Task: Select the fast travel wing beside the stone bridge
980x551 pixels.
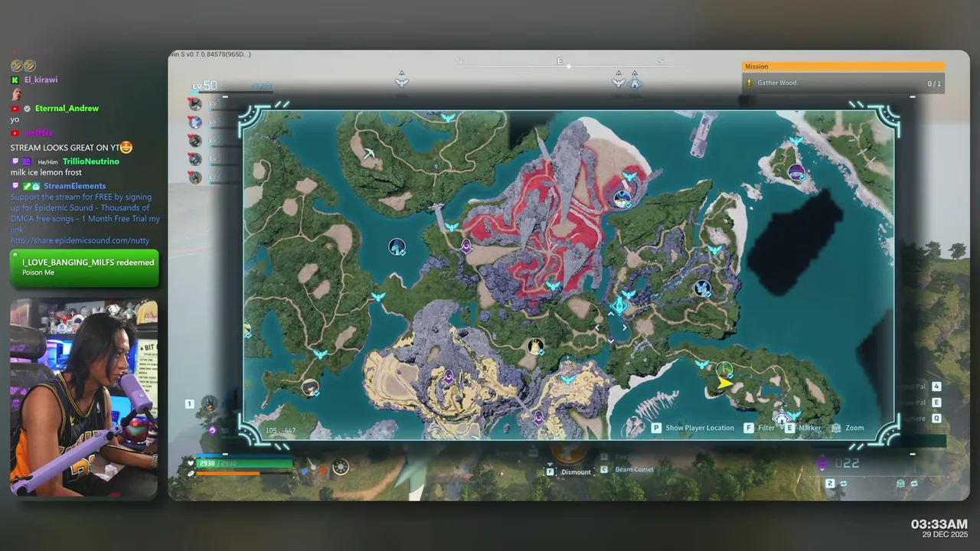Action: 452,227
